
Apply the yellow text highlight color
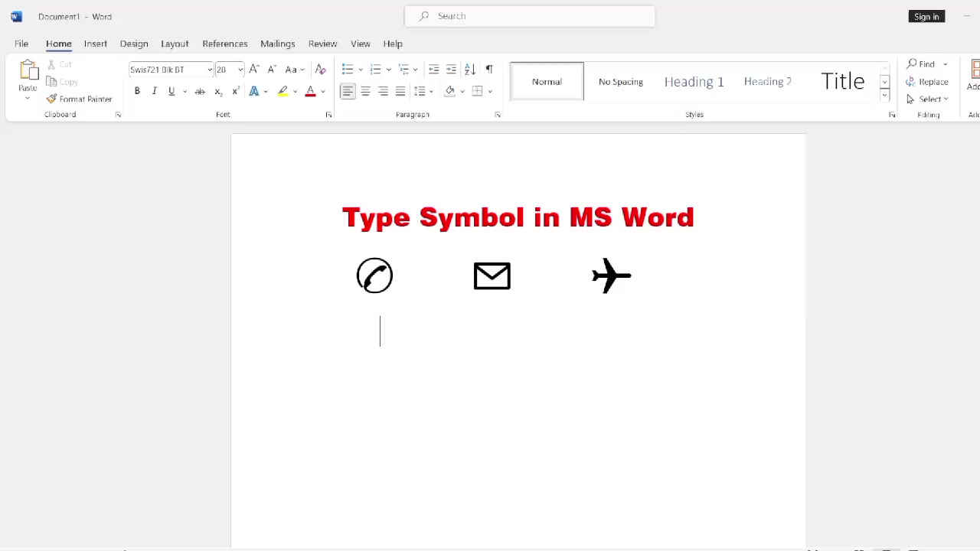click(x=283, y=91)
